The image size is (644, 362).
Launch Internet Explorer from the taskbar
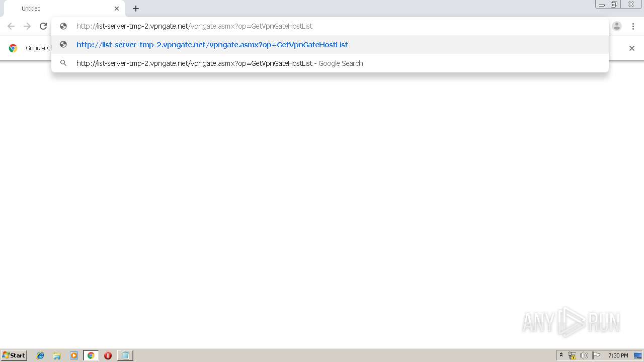click(x=40, y=355)
